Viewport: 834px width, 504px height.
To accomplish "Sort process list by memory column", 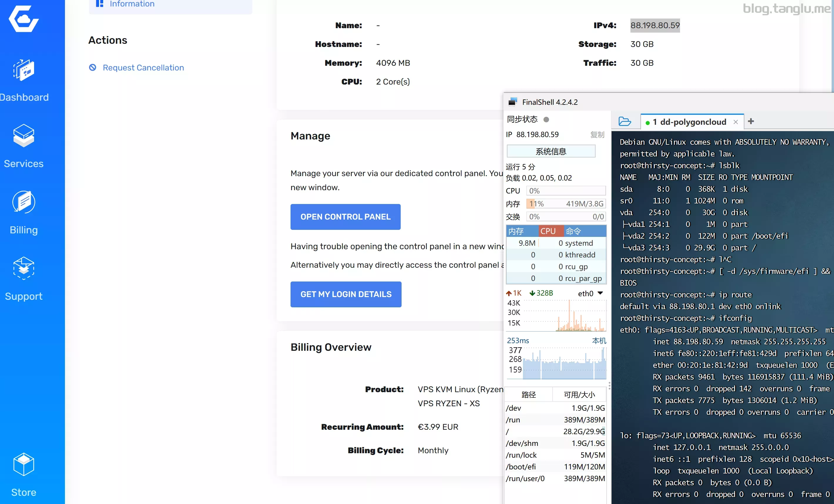I will [x=522, y=231].
